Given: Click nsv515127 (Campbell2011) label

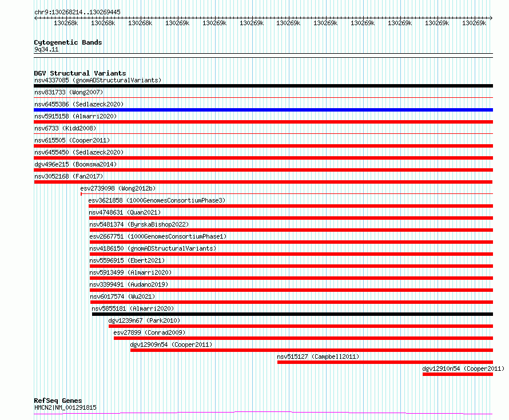Looking at the screenshot, I should (318, 356).
